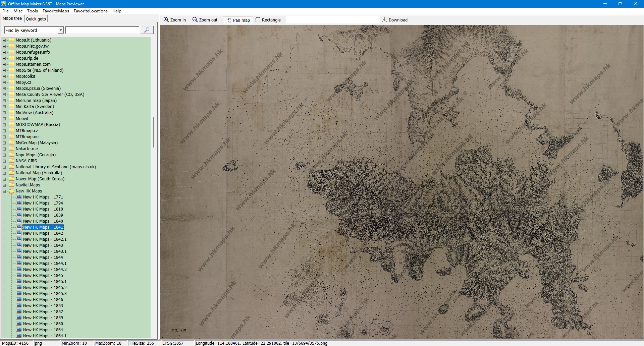Select New HK Maps - 1842.1 entry

[x=45, y=239]
